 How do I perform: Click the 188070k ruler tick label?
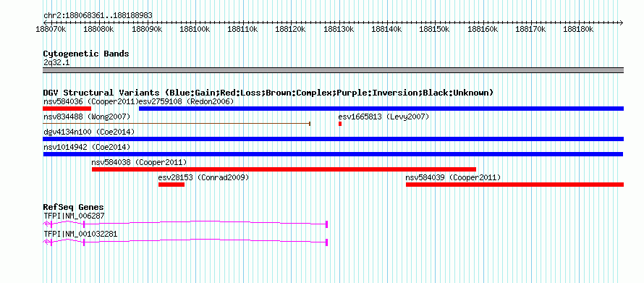pos(51,29)
